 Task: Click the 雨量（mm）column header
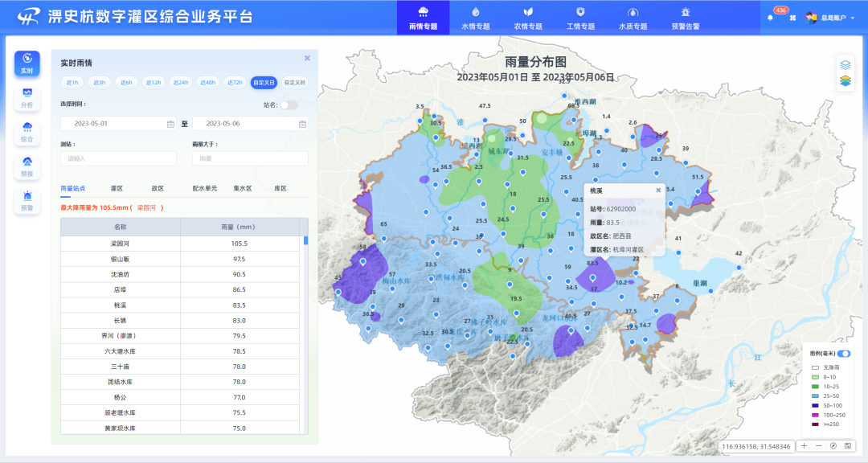click(x=240, y=227)
